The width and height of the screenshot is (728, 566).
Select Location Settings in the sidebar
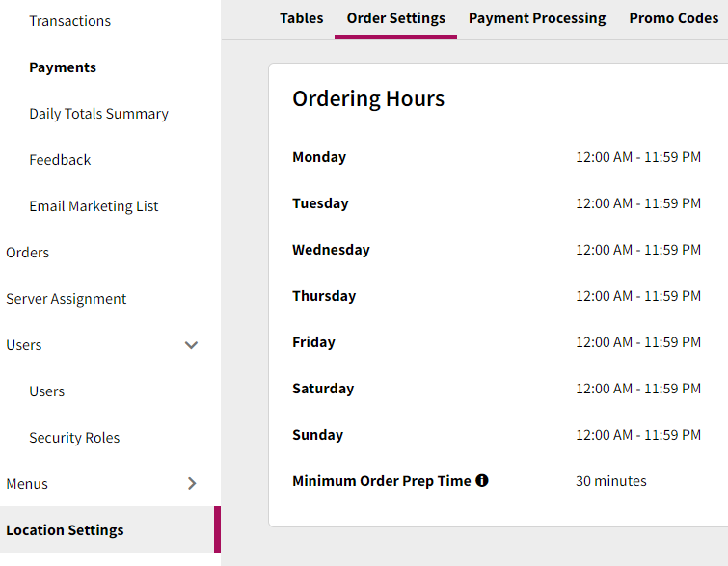pyautogui.click(x=65, y=530)
